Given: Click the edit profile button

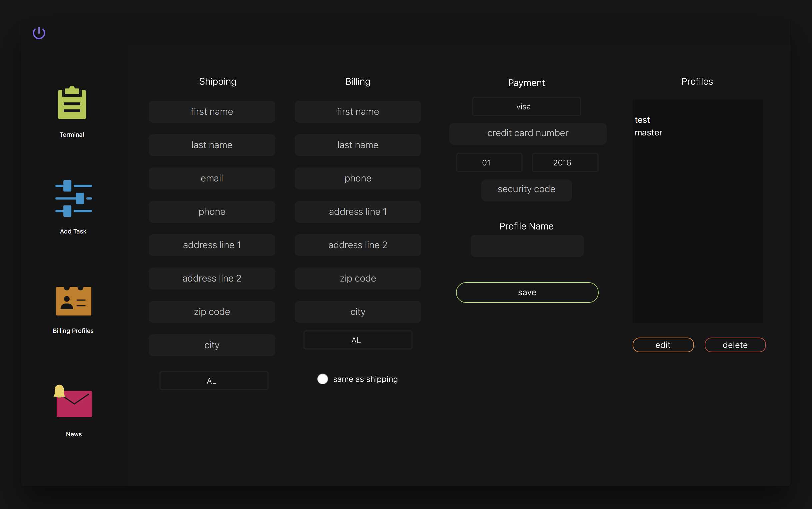Looking at the screenshot, I should [663, 345].
